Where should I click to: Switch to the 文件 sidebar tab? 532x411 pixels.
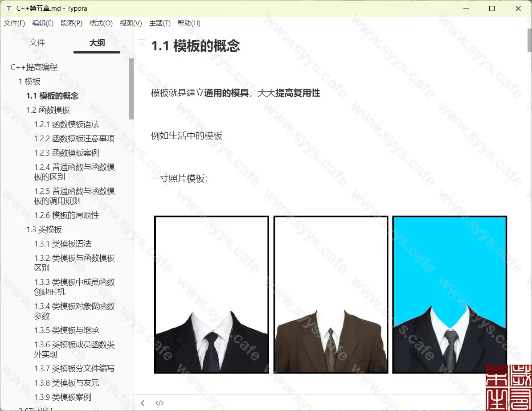tap(37, 42)
